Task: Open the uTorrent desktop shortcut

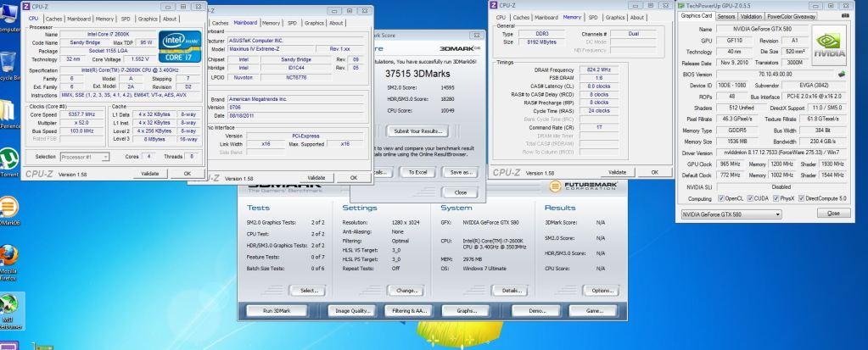Action: (8, 162)
